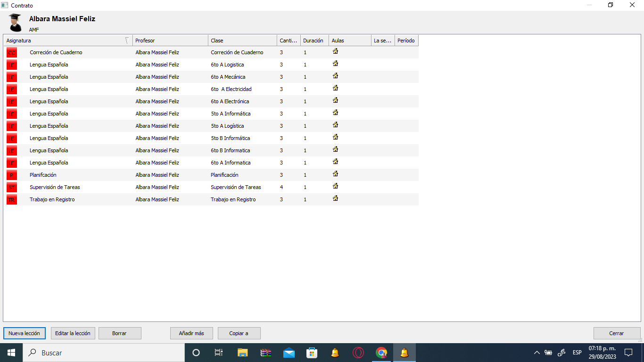
Task: Click the LE badge in the 5to B Informática row
Action: pyautogui.click(x=12, y=138)
